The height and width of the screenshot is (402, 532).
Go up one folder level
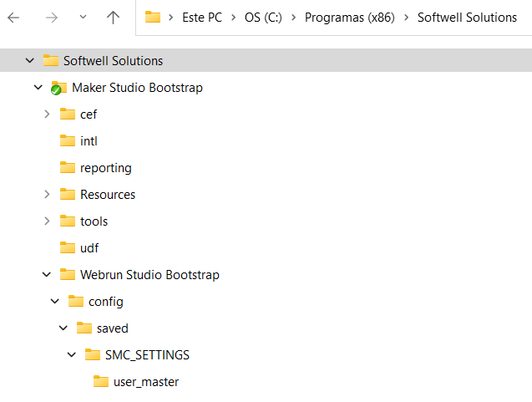coord(114,18)
